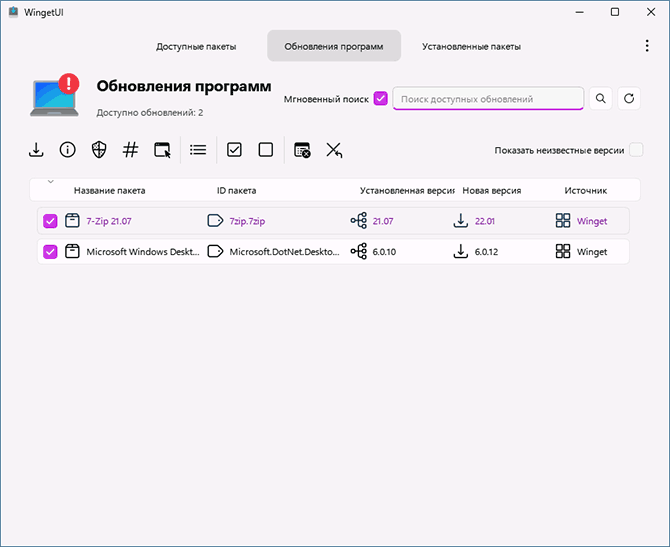
Task: Click the 7zip.7zip package ID
Action: [247, 221]
